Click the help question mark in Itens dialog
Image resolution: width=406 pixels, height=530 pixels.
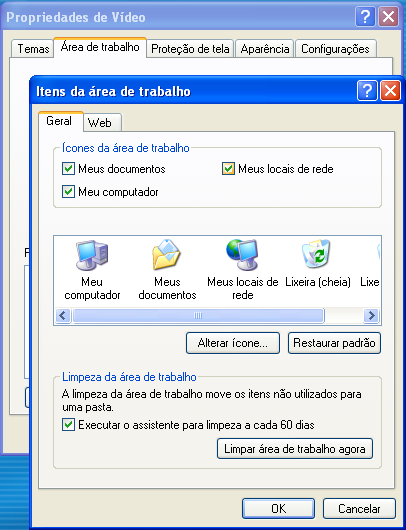point(367,91)
